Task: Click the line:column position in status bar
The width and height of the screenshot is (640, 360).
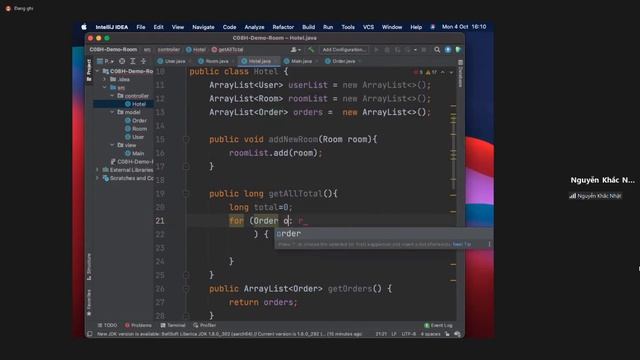Action: (381, 334)
